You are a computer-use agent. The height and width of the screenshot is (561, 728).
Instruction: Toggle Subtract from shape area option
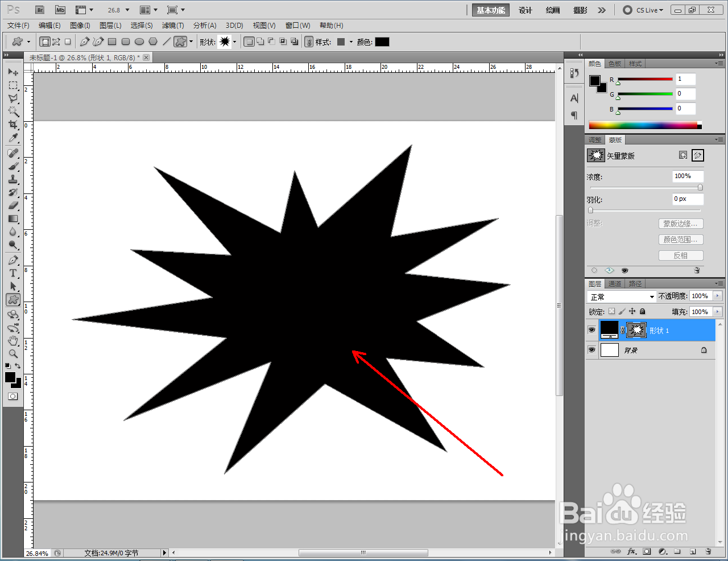(271, 42)
